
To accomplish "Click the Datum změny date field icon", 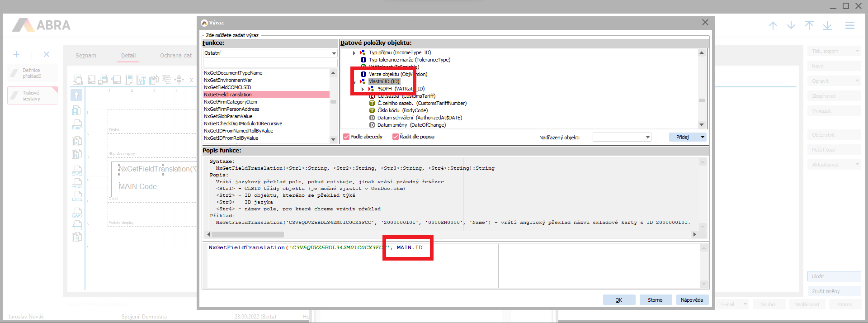I will [372, 125].
